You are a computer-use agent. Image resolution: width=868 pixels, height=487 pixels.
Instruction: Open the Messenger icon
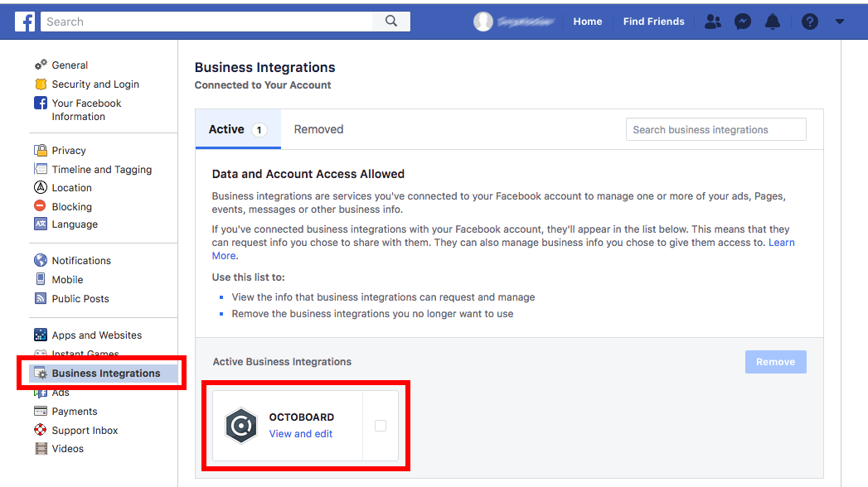point(742,22)
